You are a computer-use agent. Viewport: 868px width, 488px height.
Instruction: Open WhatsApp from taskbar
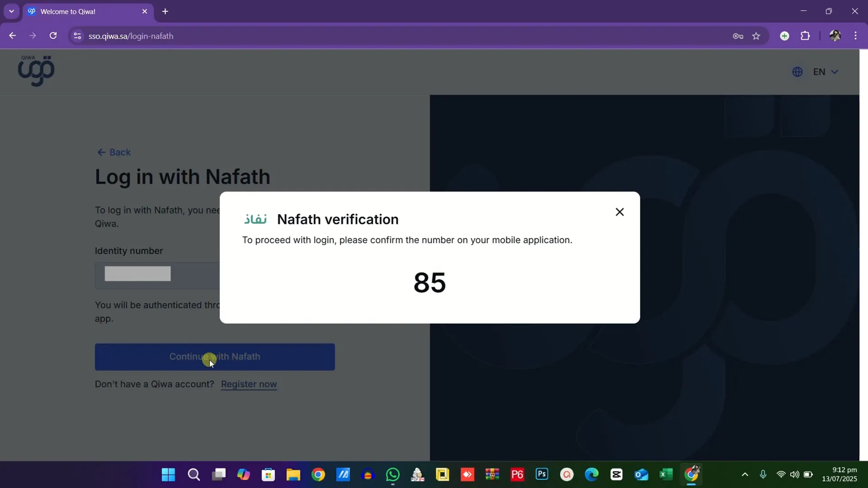[x=393, y=474]
